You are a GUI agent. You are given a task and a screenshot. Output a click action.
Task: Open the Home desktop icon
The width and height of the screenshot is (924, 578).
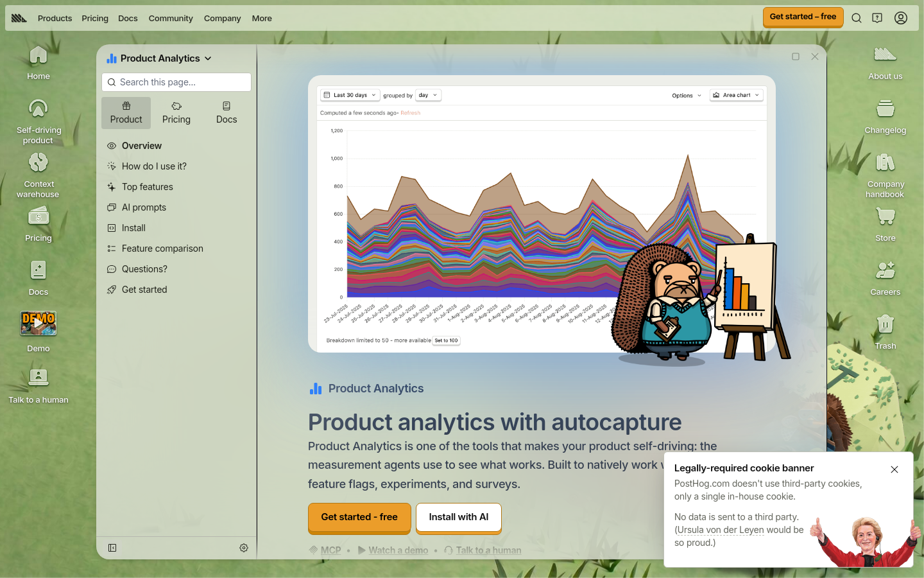tap(38, 63)
